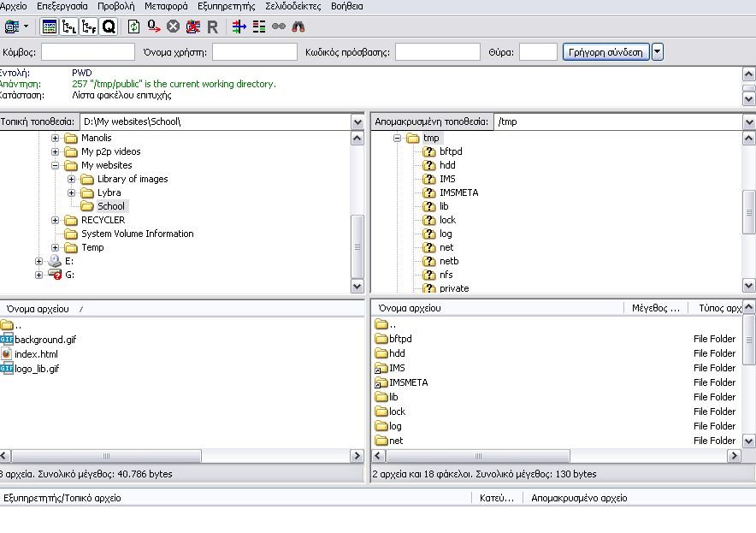Image resolution: width=756 pixels, height=533 pixels.
Task: Expand the Library of images folder
Action: pyautogui.click(x=71, y=179)
